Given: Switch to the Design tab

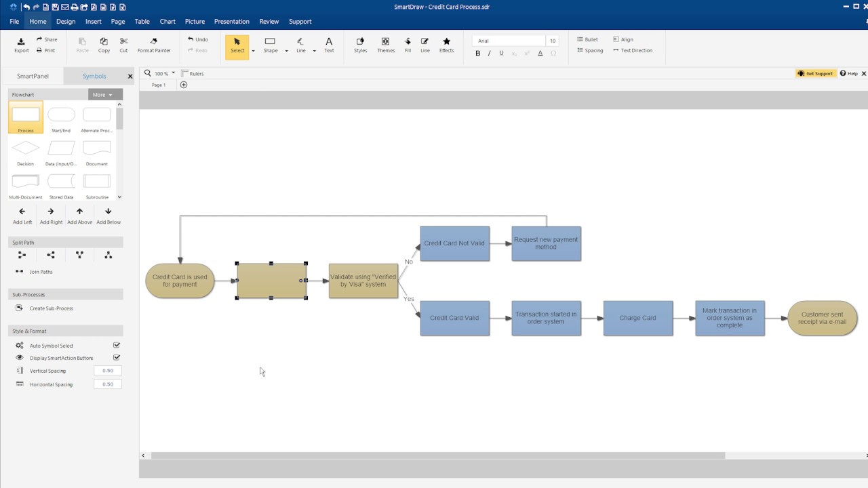Looking at the screenshot, I should coord(66,21).
